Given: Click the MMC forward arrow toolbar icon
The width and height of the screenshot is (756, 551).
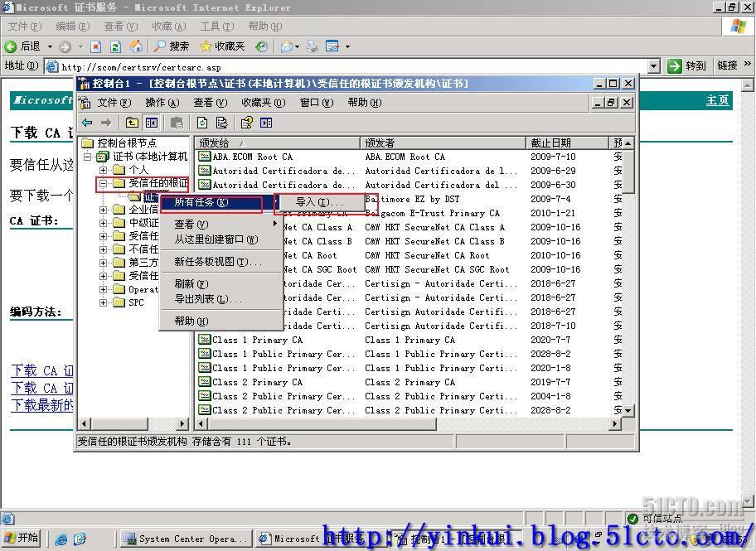Looking at the screenshot, I should (x=106, y=123).
